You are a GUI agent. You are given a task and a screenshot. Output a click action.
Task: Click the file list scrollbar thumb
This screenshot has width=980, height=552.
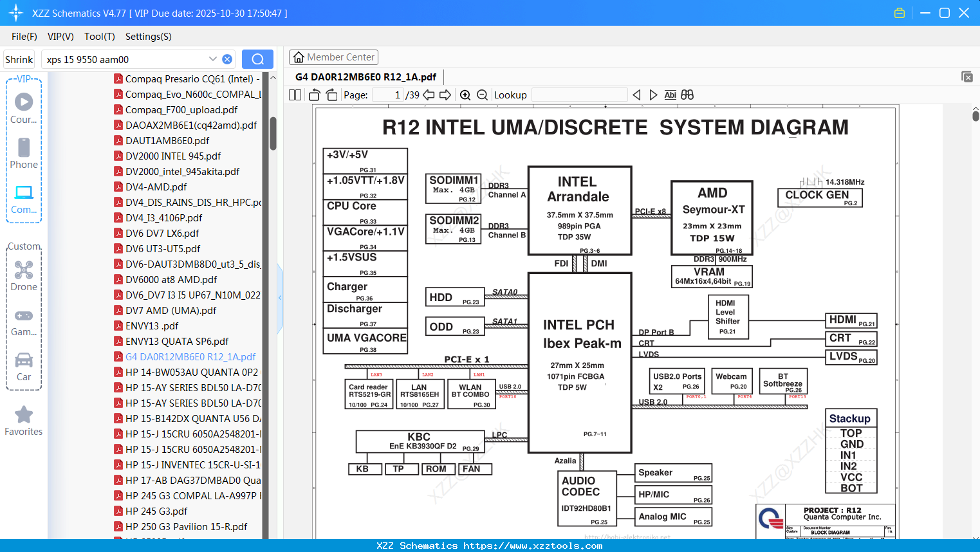pos(273,133)
